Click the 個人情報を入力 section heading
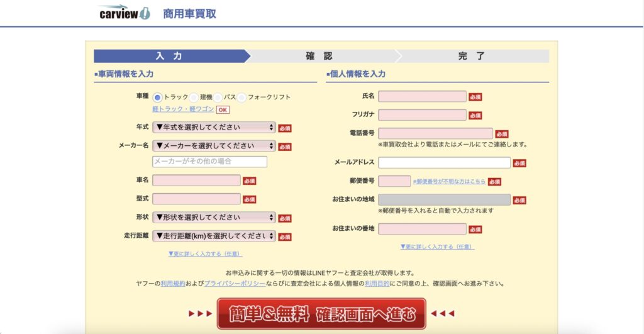Viewport: 644px width, 334px height. (x=356, y=74)
